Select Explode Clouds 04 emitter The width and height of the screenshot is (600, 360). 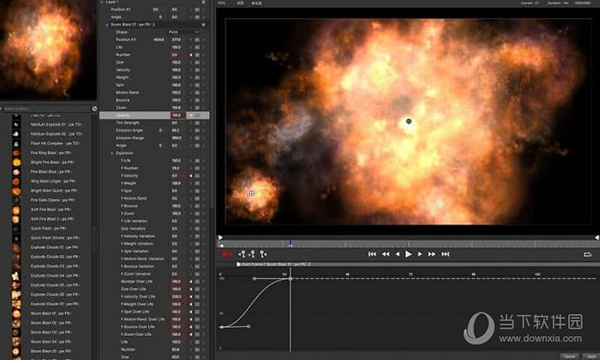[55, 275]
